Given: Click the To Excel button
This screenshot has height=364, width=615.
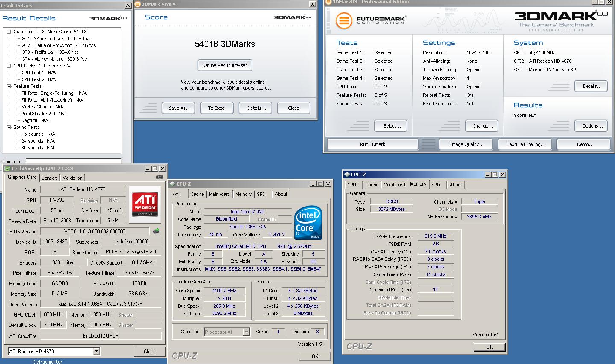Looking at the screenshot, I should [217, 108].
